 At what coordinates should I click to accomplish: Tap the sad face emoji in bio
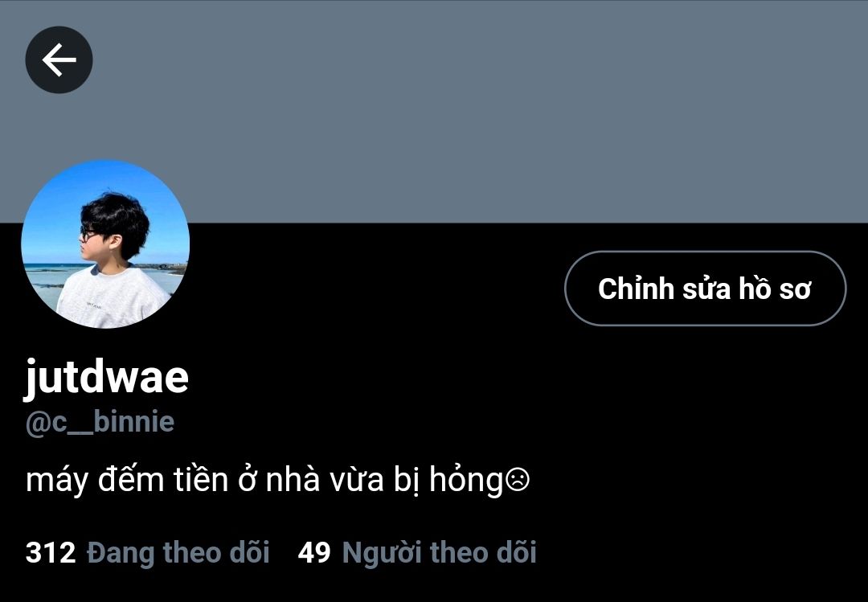[518, 480]
